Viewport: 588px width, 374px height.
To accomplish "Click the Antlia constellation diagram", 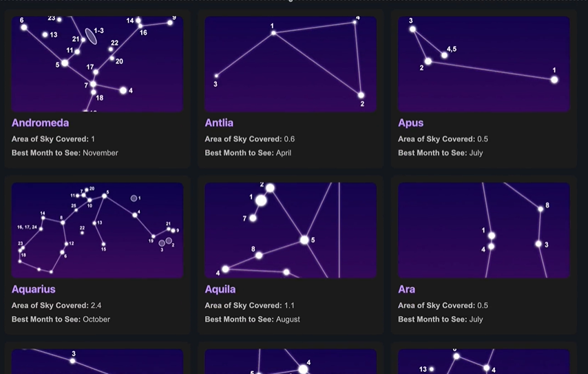I will 291,64.
